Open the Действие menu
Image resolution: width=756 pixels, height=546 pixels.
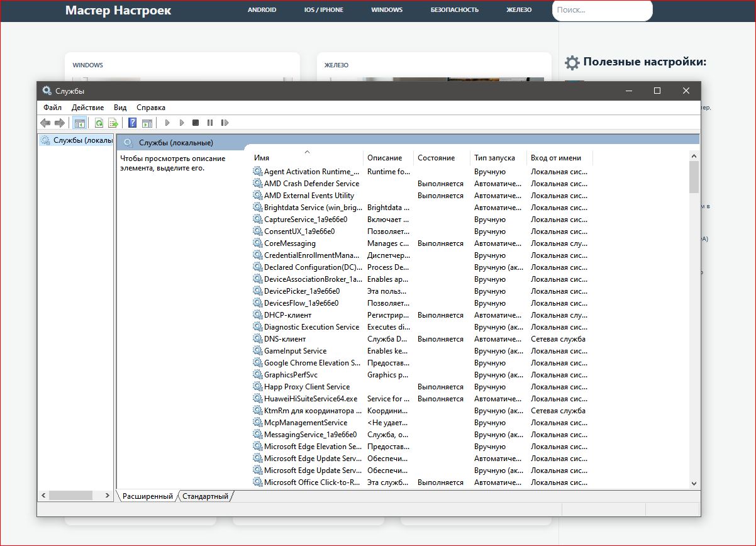coord(87,108)
